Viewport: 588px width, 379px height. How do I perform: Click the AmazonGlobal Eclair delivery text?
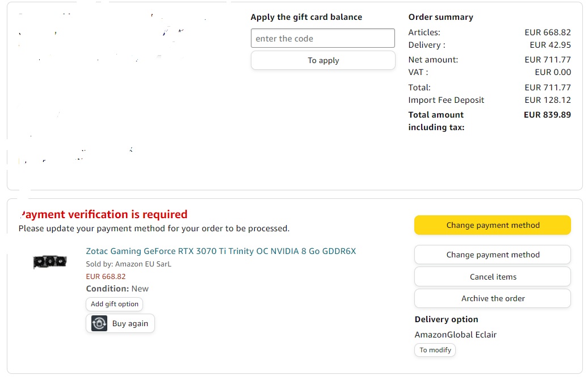pyautogui.click(x=456, y=335)
